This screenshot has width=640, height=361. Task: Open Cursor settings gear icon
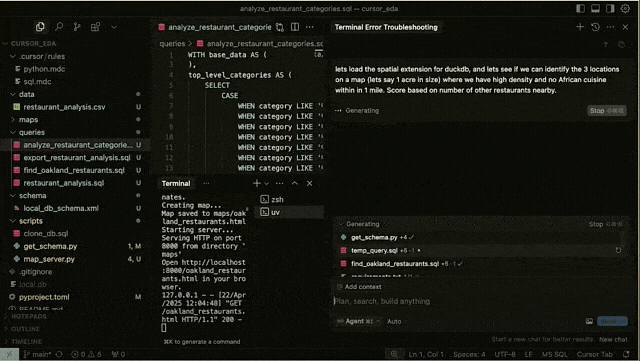tap(625, 9)
